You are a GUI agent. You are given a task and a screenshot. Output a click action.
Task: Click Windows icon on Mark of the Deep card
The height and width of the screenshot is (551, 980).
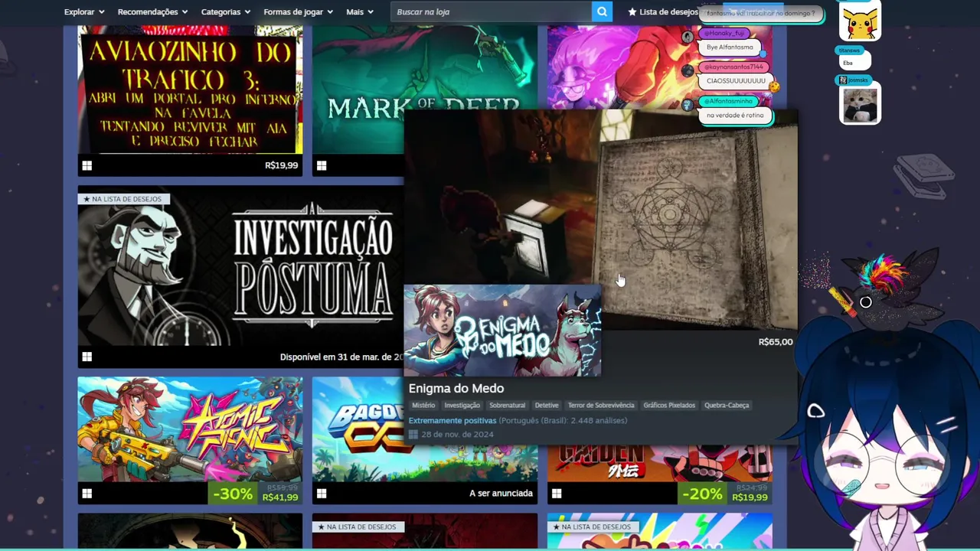click(322, 165)
